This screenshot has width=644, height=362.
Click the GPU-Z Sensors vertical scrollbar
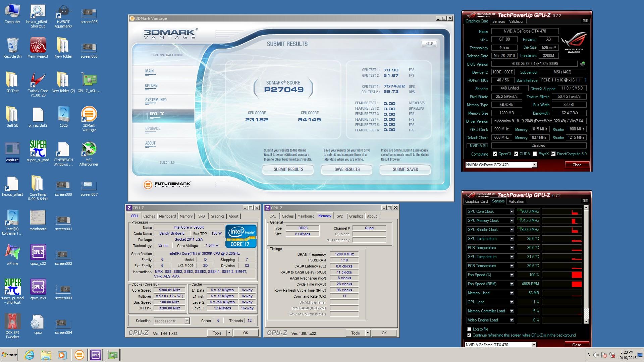(586, 264)
